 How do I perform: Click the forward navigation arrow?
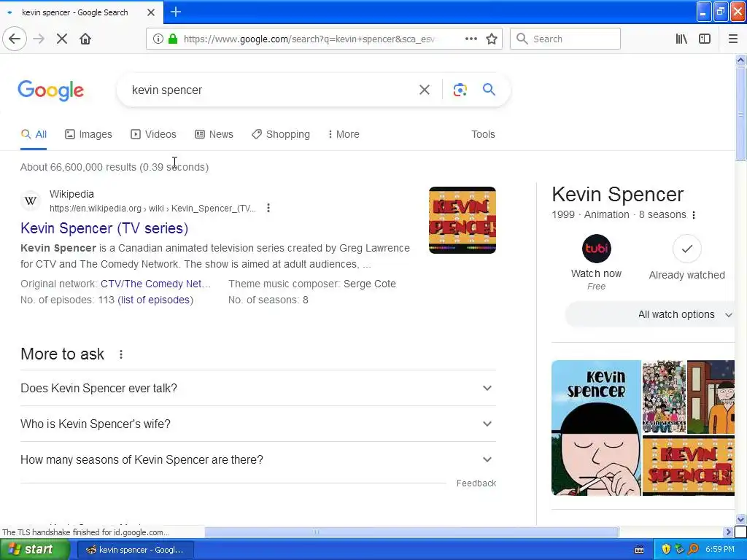tap(39, 39)
